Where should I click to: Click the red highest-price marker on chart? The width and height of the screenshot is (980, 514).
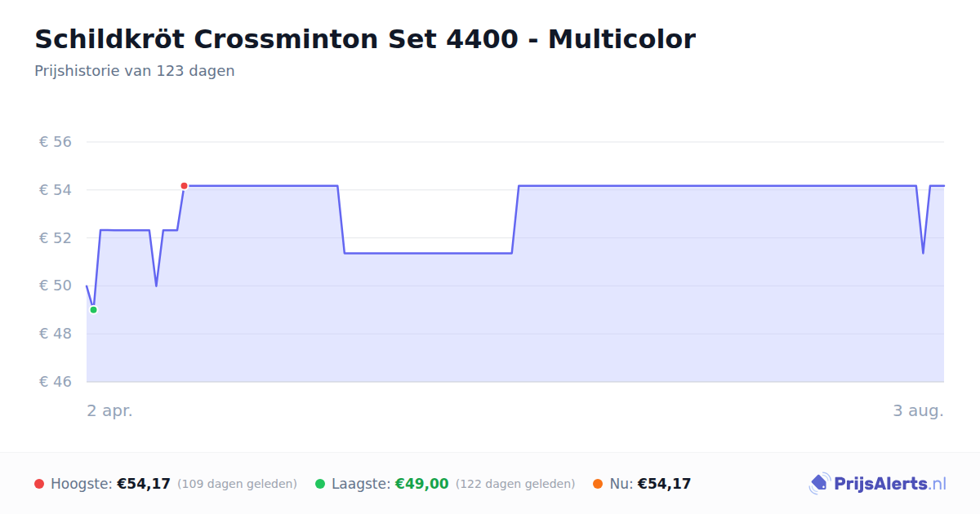pyautogui.click(x=184, y=186)
